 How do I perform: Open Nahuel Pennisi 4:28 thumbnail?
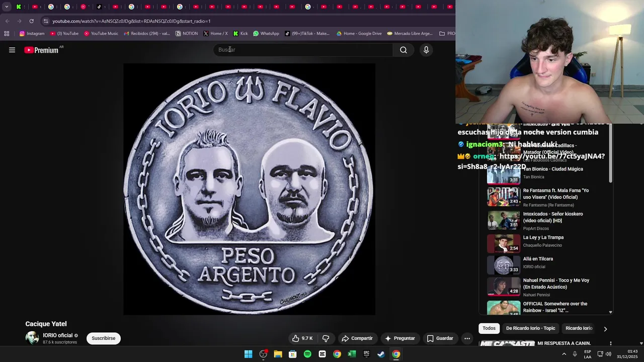[x=504, y=287]
